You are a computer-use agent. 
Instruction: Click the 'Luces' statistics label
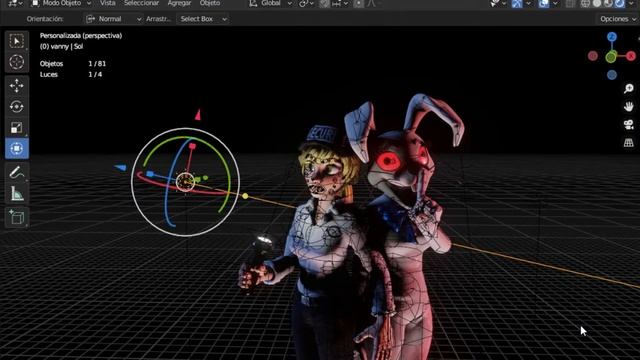pyautogui.click(x=49, y=75)
